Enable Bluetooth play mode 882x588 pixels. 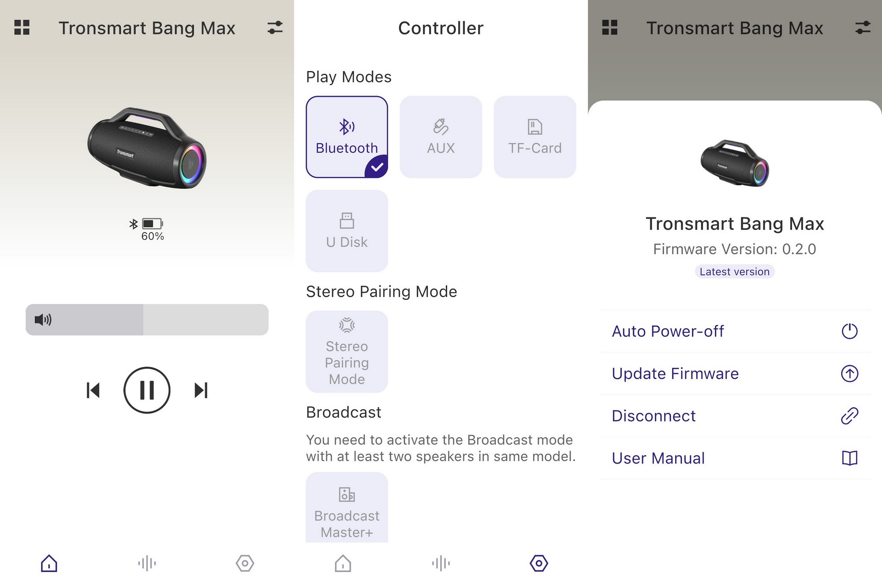point(347,136)
